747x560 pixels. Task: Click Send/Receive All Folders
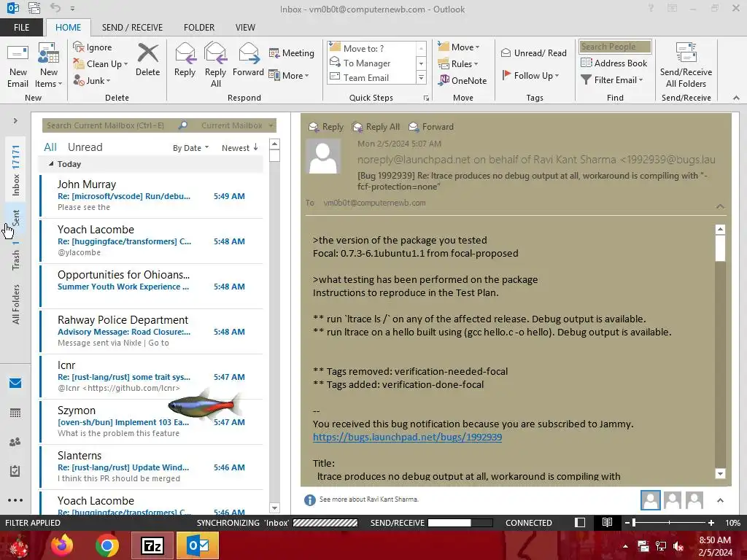(x=686, y=65)
